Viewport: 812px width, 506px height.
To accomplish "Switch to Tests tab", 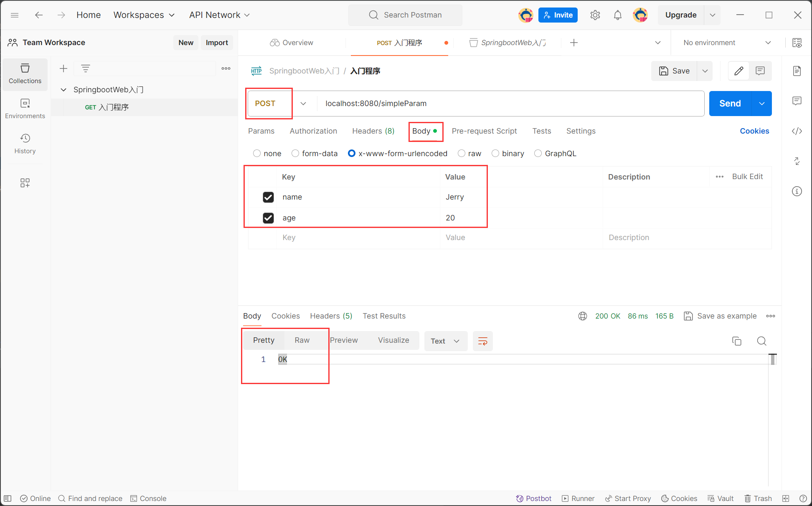I will [x=541, y=131].
